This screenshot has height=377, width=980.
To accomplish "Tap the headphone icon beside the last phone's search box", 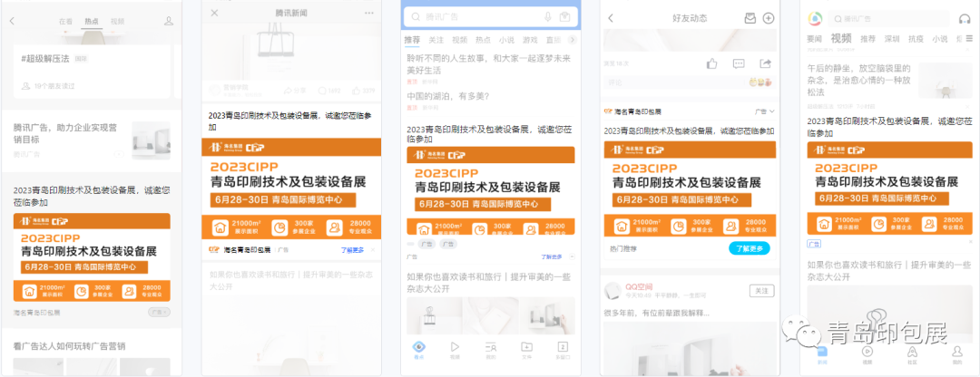I will pos(965,19).
